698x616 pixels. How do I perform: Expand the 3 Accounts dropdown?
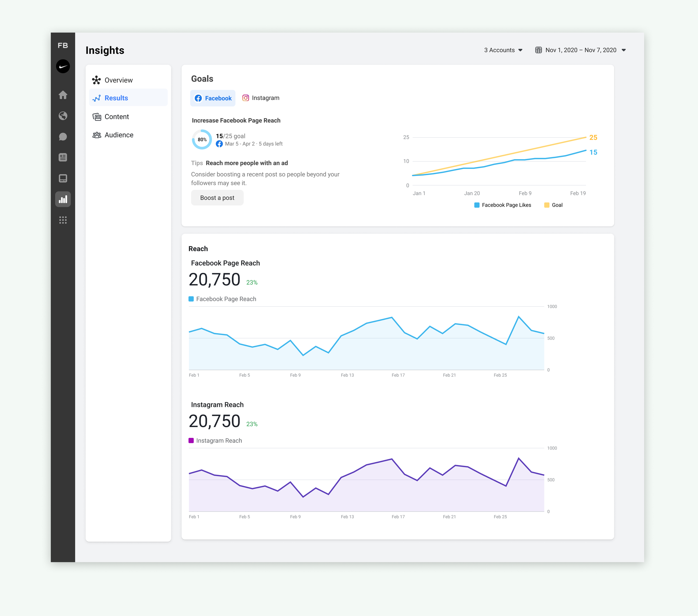point(503,50)
